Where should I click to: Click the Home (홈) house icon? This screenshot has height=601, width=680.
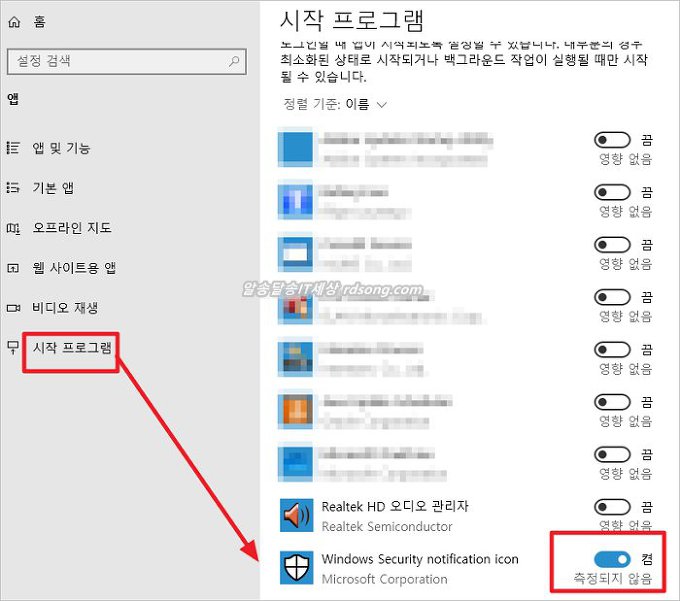[14, 22]
